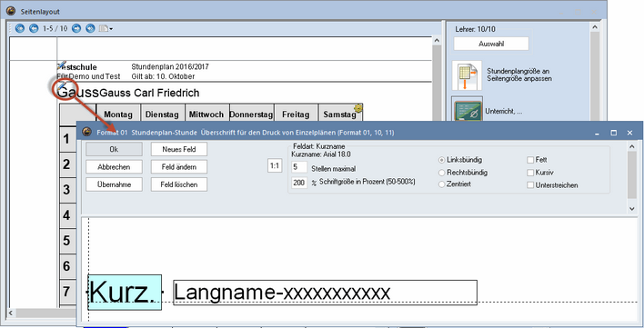The image size is (644, 328).
Task: Click edit pencil icon beside Testschule header
Action: click(x=62, y=65)
